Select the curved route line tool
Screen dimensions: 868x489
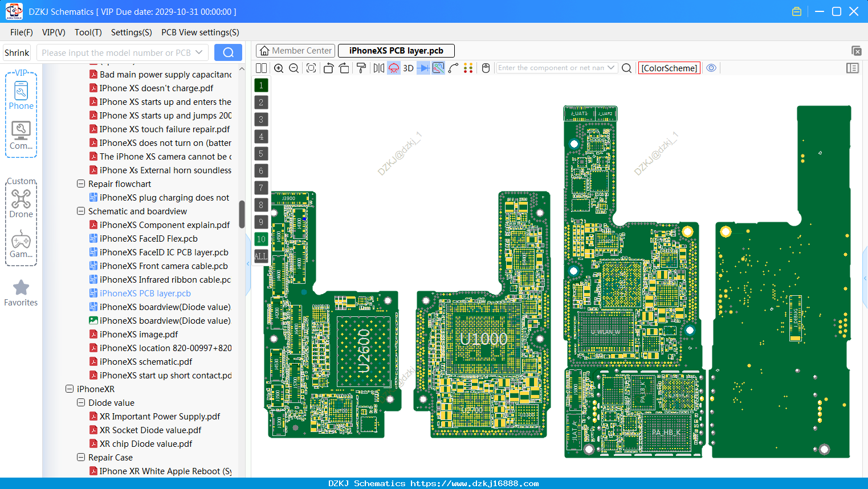pos(453,68)
